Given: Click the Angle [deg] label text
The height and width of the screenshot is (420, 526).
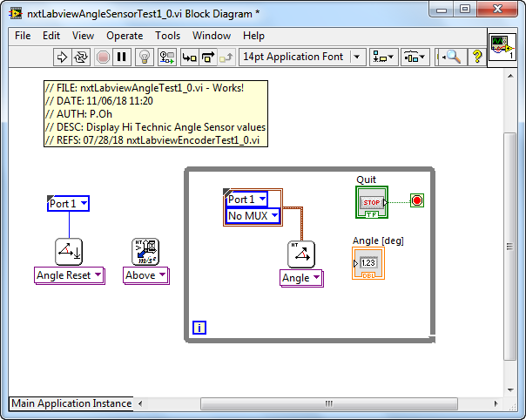Looking at the screenshot, I should pos(378,240).
